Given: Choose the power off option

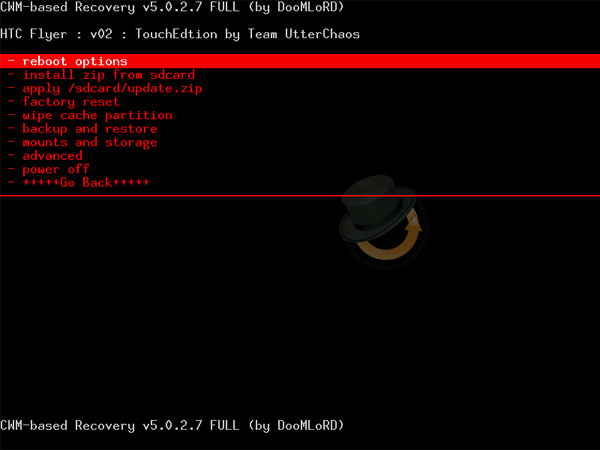Looking at the screenshot, I should [x=55, y=169].
